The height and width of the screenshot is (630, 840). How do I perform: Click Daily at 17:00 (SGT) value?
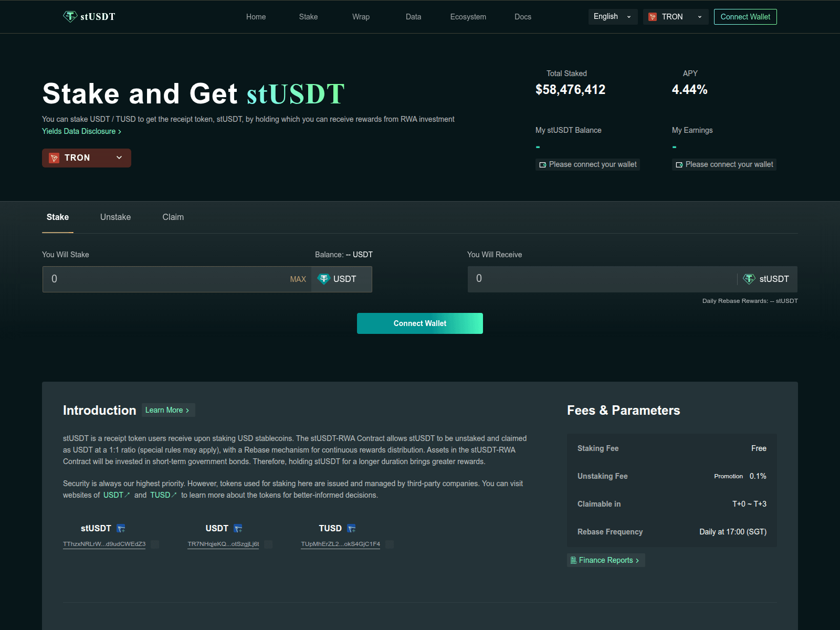coord(733,532)
